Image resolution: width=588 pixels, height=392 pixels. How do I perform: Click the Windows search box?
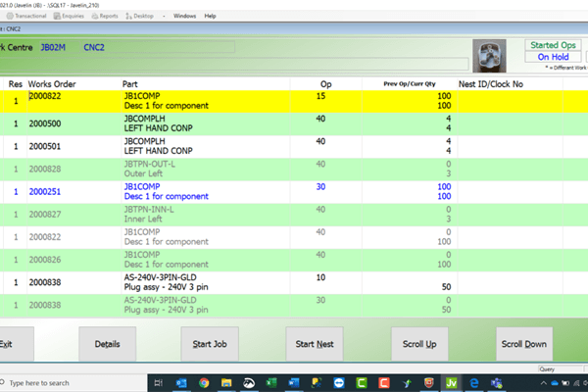click(x=69, y=382)
